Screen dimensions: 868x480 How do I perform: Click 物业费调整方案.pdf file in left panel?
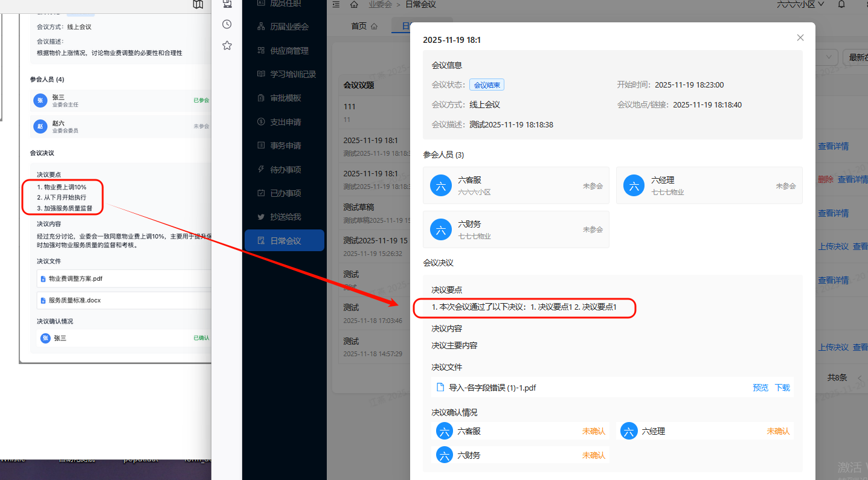tap(75, 279)
